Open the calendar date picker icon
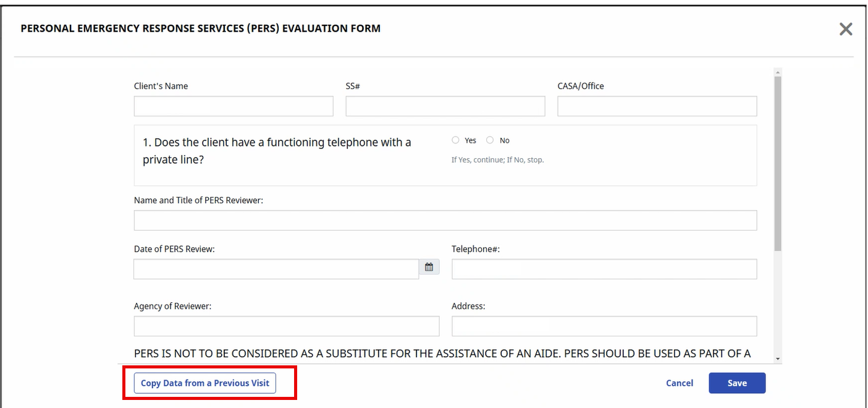Viewport: 868px width, 408px height. click(429, 268)
